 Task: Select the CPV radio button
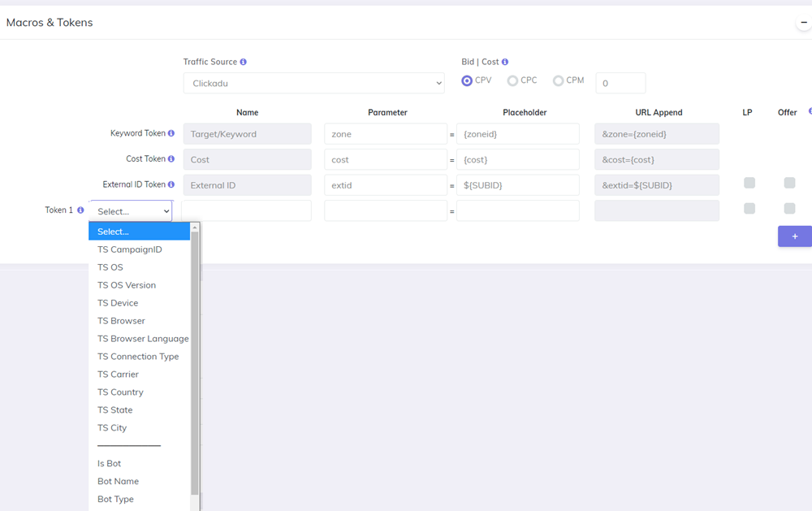[467, 81]
